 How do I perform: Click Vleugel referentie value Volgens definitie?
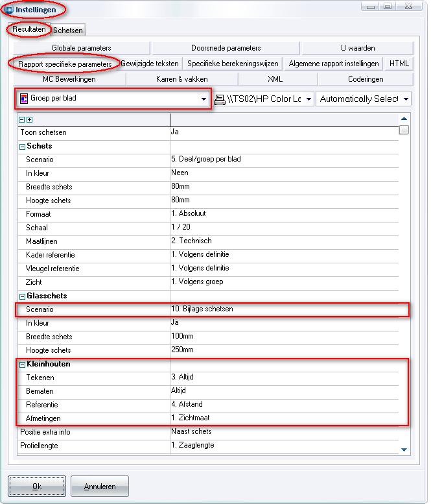[x=200, y=268]
